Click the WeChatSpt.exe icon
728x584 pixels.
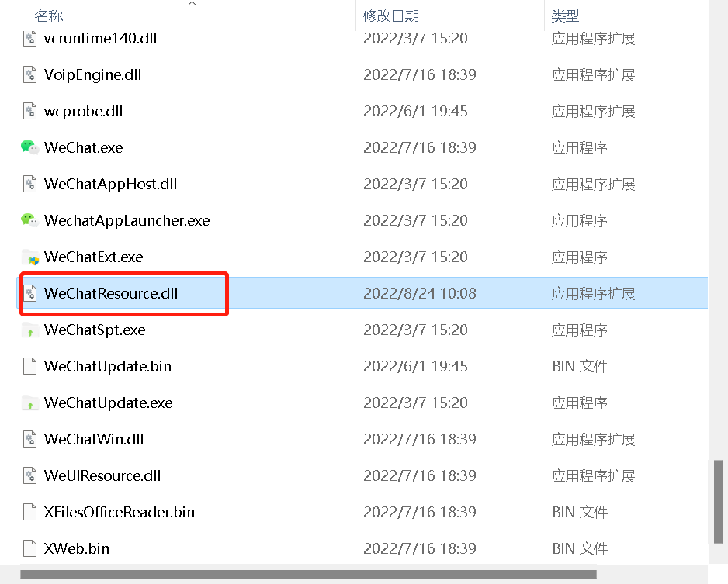pos(29,330)
